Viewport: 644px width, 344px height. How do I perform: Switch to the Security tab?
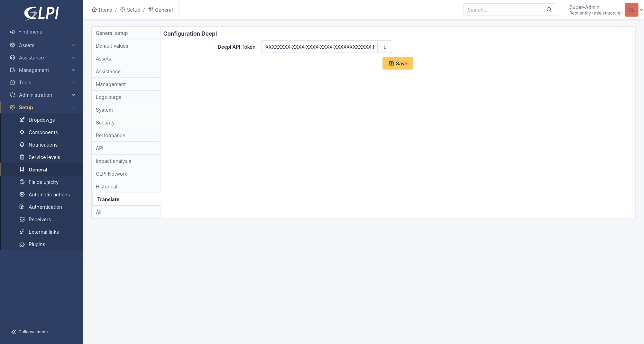pyautogui.click(x=105, y=123)
